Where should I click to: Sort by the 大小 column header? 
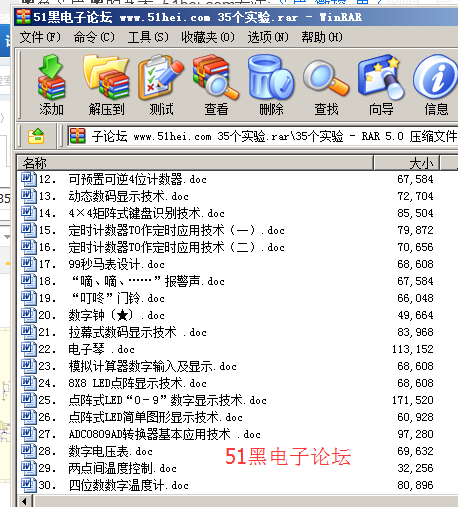click(x=407, y=163)
